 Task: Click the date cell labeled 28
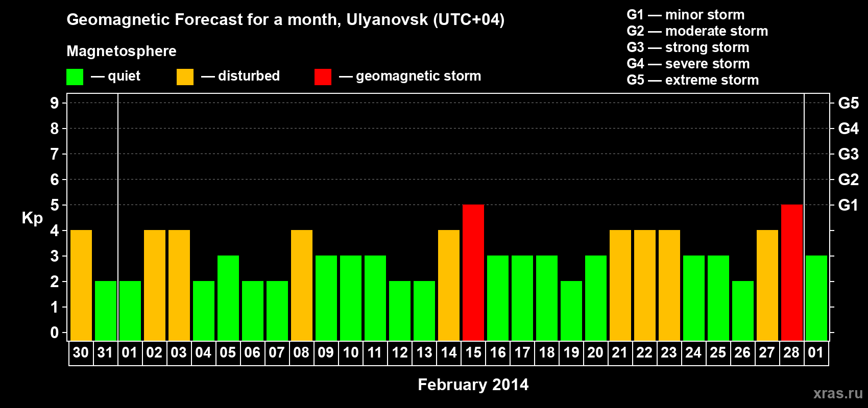792,353
